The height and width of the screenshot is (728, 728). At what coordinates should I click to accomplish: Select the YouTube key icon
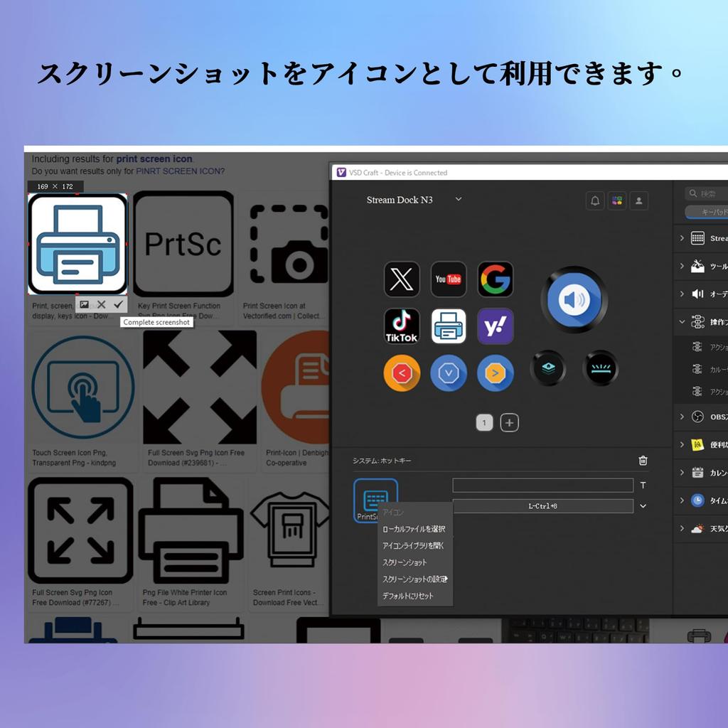point(449,279)
